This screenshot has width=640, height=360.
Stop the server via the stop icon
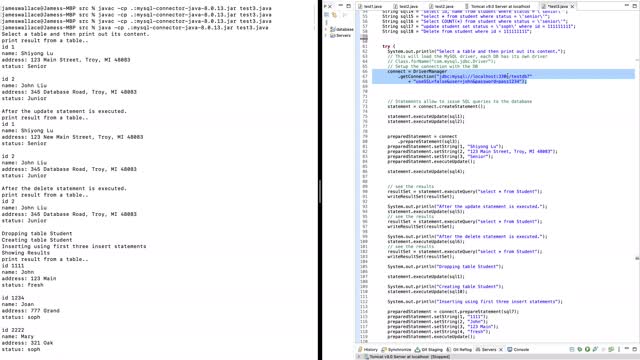click(x=603, y=349)
